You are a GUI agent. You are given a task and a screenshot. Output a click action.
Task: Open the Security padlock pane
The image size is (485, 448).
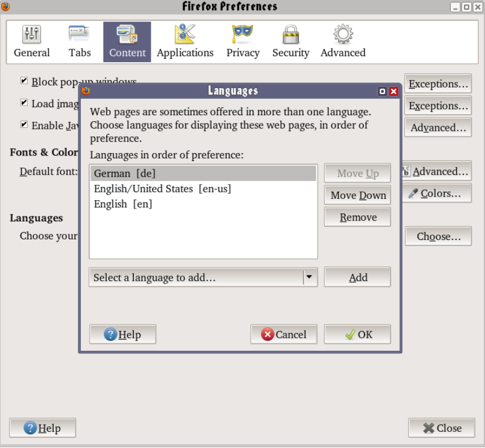click(x=290, y=41)
